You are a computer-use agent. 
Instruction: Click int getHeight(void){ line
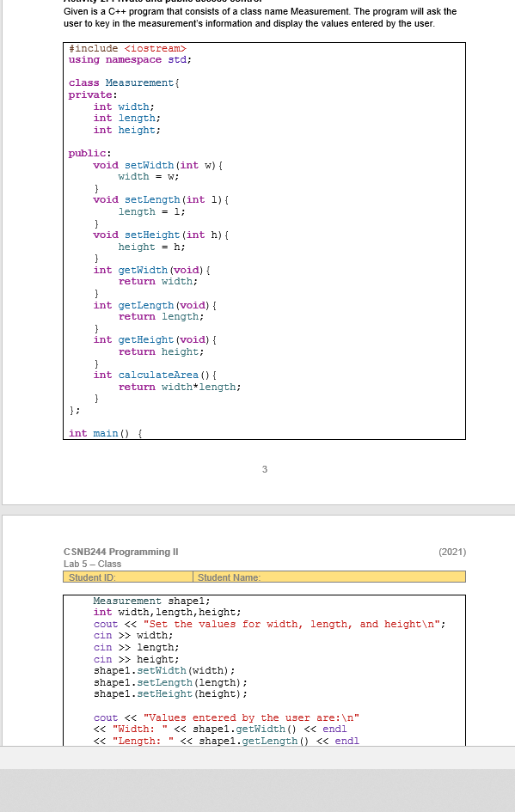coord(155,340)
